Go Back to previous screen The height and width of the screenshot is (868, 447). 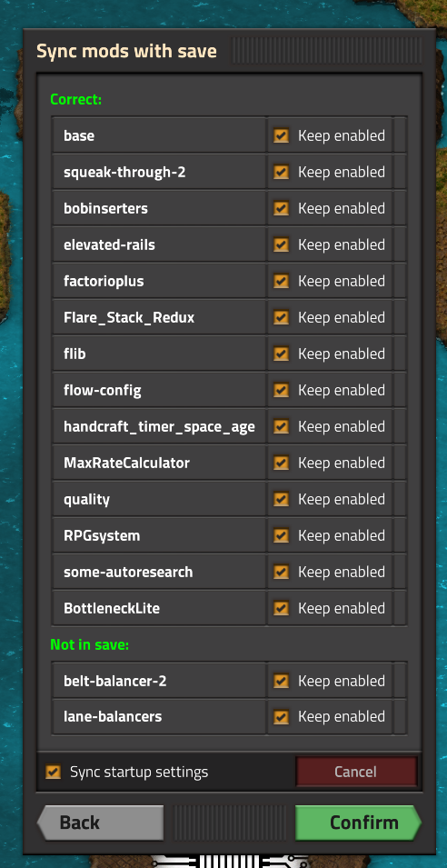pyautogui.click(x=100, y=823)
